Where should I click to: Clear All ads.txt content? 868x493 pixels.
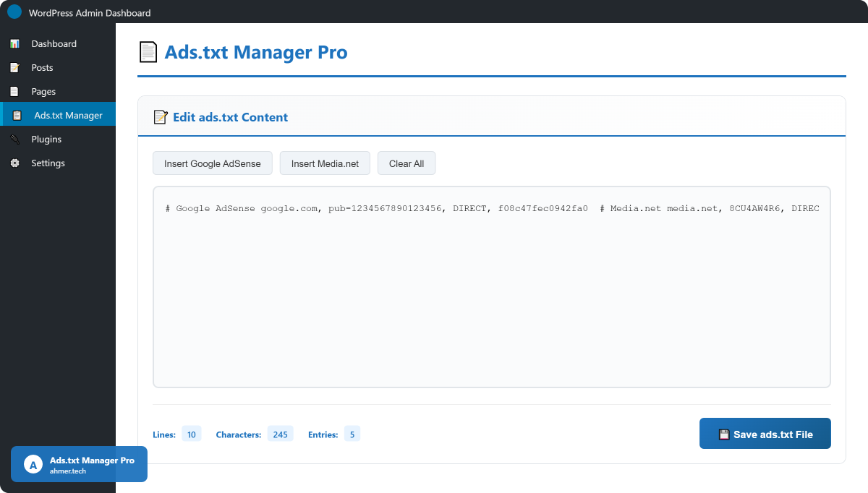406,163
